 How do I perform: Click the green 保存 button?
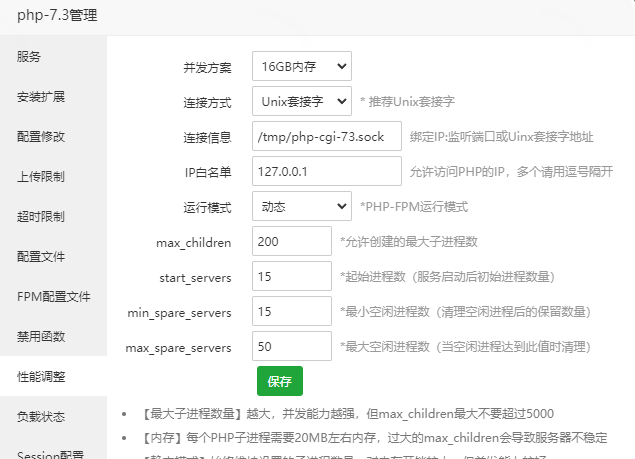pos(280,381)
